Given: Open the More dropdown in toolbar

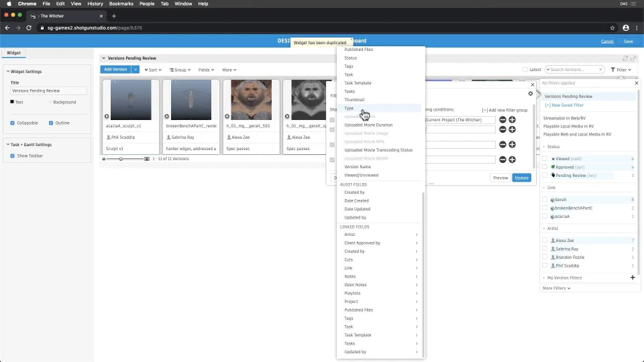Looking at the screenshot, I should coord(229,70).
